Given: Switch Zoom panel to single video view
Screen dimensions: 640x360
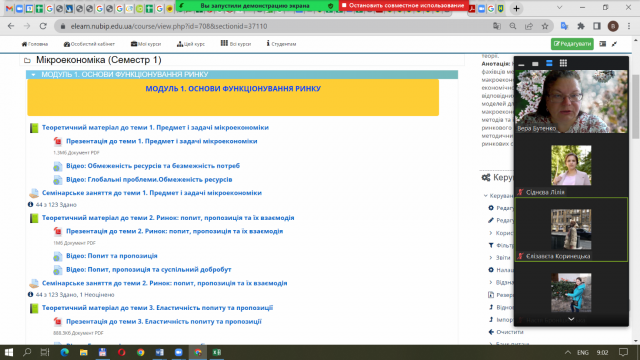Looking at the screenshot, I should pyautogui.click(x=535, y=64).
